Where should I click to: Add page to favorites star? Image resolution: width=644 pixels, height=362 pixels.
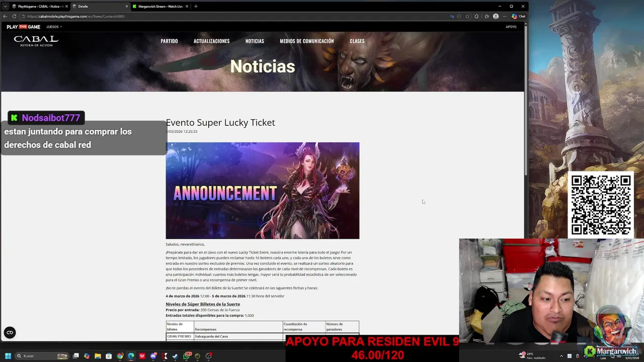click(467, 16)
